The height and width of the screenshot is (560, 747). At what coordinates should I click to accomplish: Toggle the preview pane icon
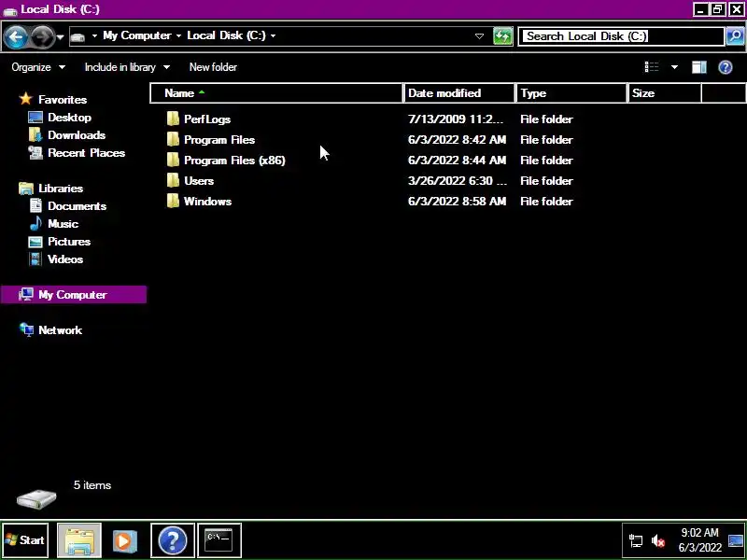(x=698, y=67)
